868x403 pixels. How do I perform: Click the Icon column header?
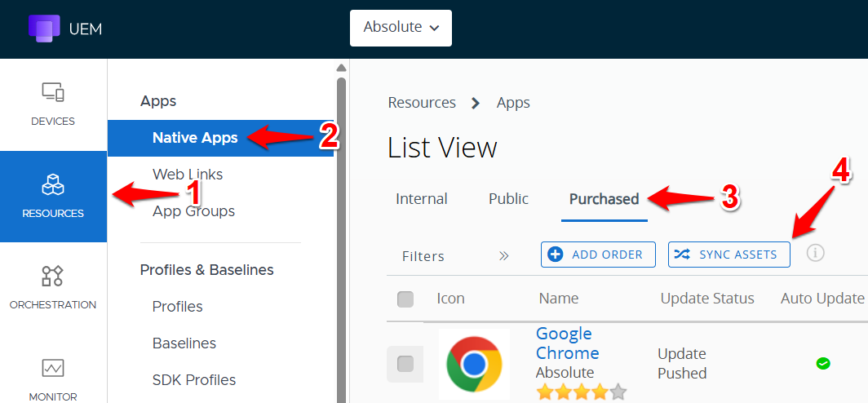[x=450, y=299]
